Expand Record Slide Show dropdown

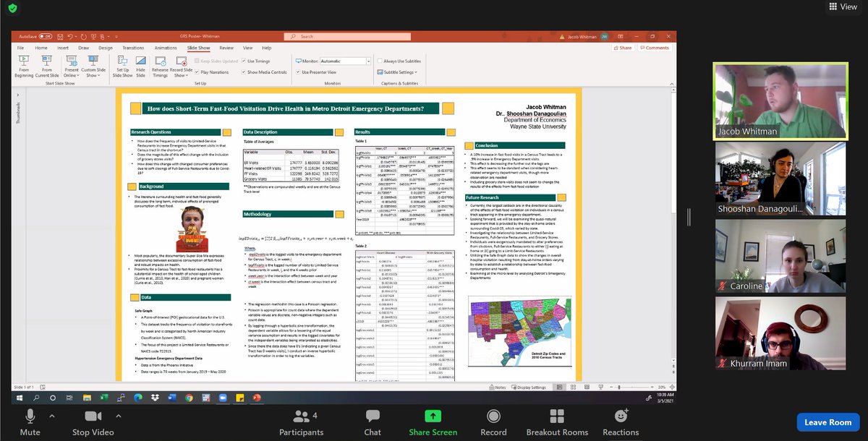coord(181,74)
